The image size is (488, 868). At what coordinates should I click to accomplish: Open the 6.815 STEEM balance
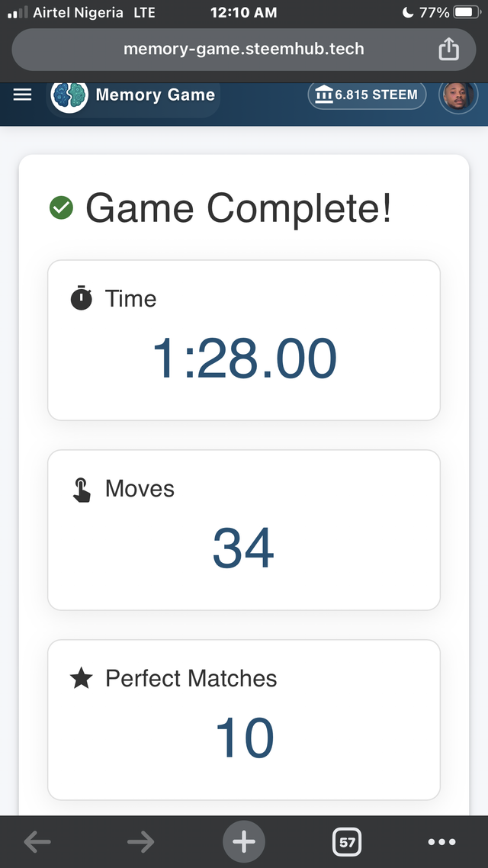[367, 95]
